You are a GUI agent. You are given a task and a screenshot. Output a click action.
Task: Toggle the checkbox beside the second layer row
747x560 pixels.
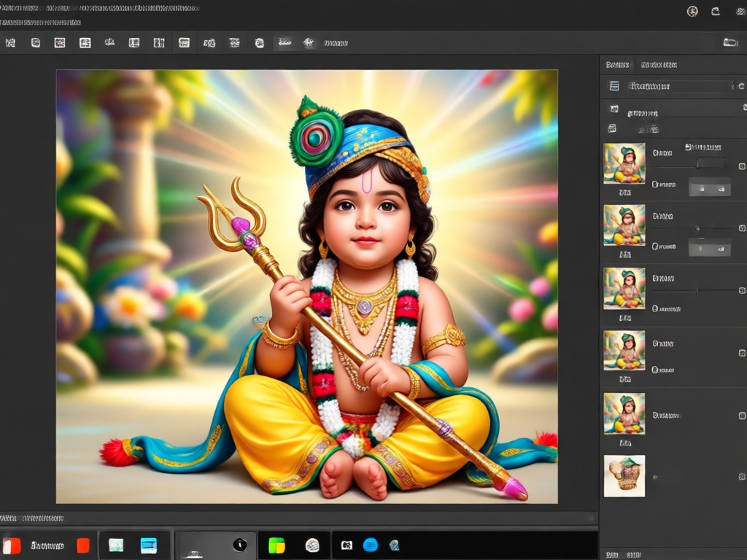[x=742, y=228]
